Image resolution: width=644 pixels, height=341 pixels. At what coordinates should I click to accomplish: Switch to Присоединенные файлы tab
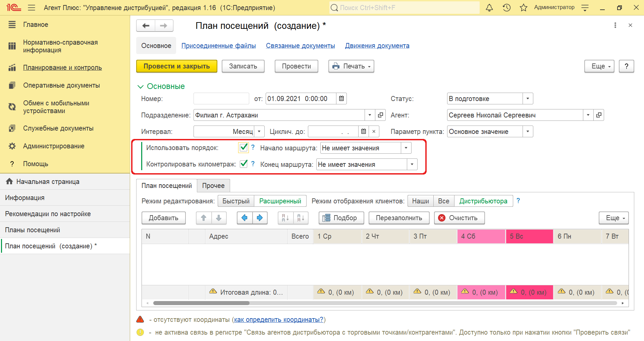219,46
